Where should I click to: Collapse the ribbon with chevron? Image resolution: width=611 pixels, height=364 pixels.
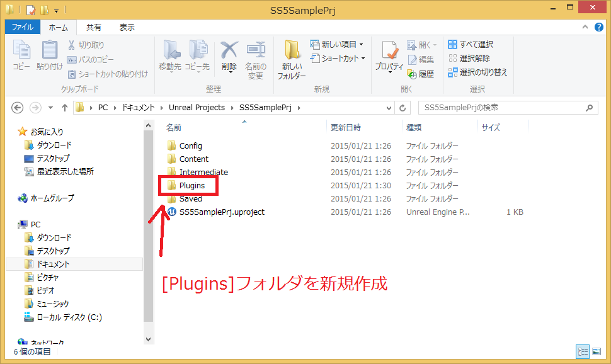[585, 27]
